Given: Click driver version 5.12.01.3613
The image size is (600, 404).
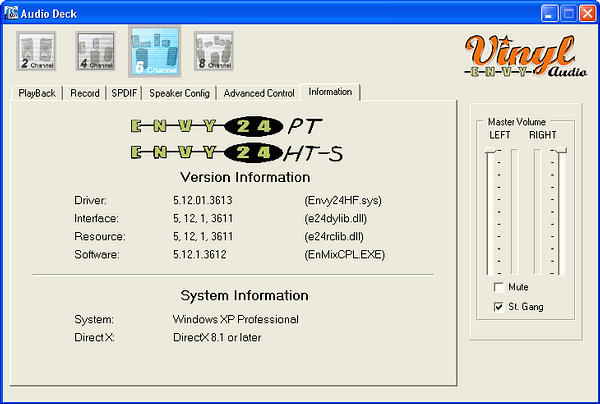Looking at the screenshot, I should [x=203, y=200].
